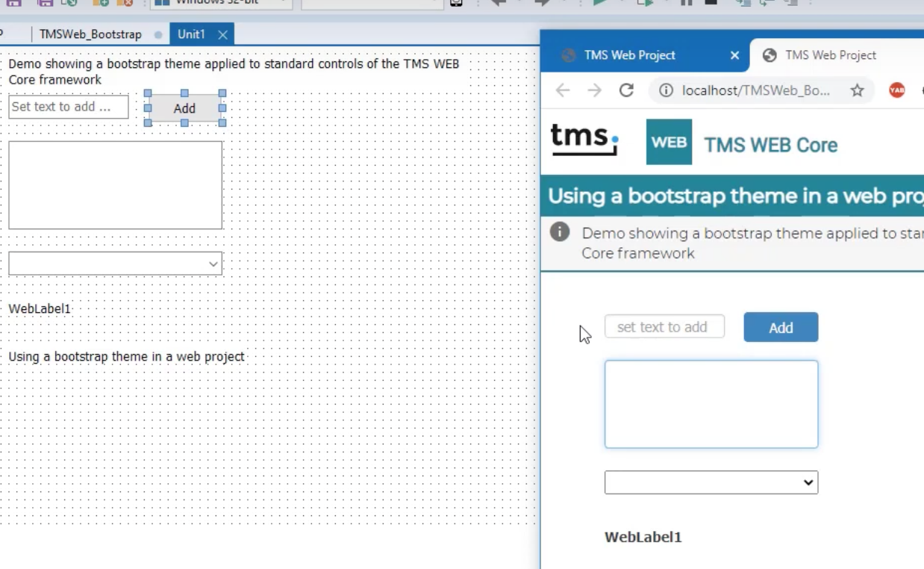Close the Unit1 editor tab
This screenshot has height=569, width=924.
click(x=222, y=34)
